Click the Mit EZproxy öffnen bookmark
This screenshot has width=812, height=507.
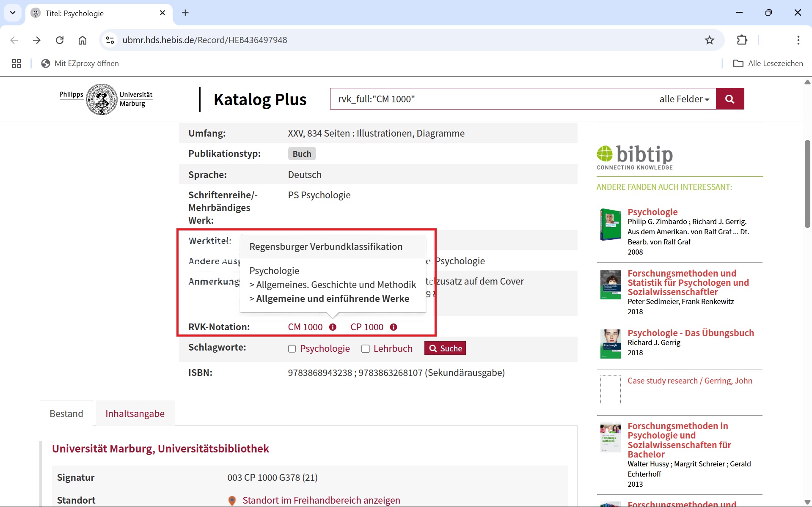[80, 63]
